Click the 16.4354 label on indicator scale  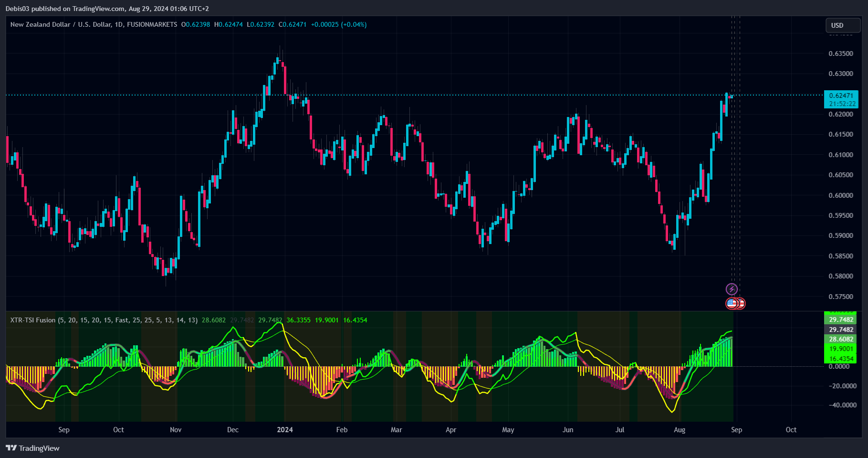[x=841, y=359]
